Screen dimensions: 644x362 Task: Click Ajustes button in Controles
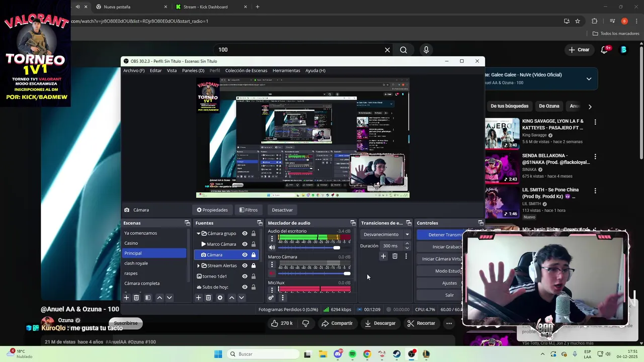coord(449,283)
